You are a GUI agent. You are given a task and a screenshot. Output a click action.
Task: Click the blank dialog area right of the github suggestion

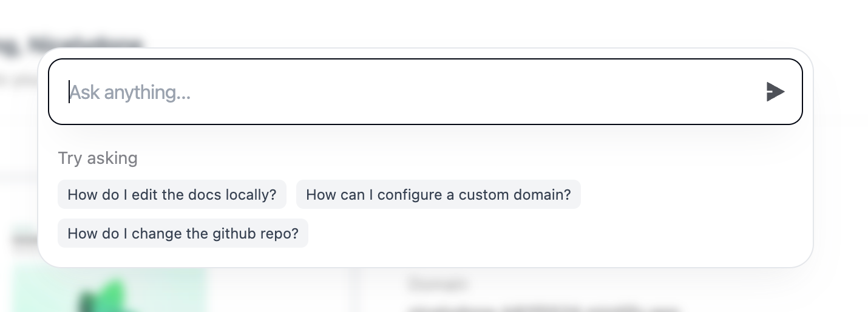pos(546,234)
